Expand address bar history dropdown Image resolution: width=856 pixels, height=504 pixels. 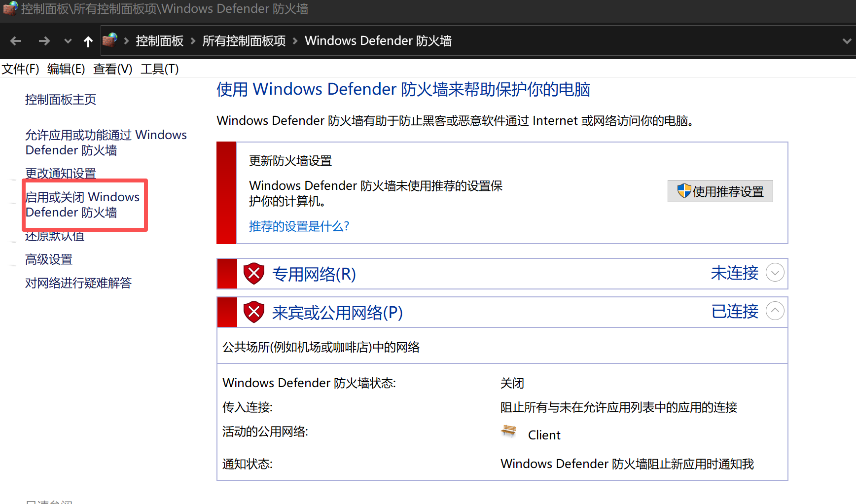coord(847,41)
